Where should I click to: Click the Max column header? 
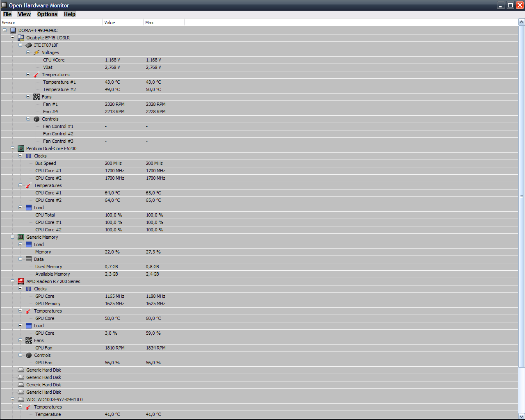(164, 23)
